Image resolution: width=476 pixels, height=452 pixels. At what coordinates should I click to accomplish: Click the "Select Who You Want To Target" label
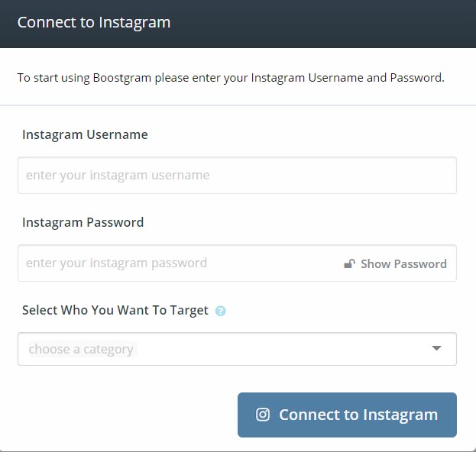[x=115, y=310]
